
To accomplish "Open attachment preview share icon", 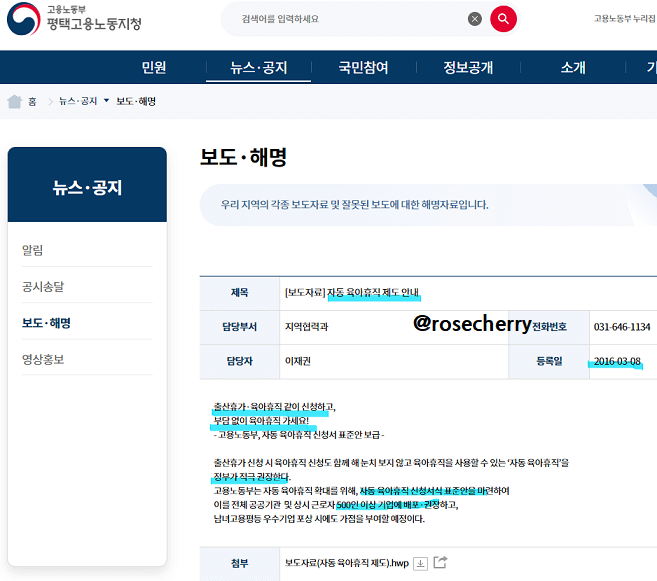I will [x=440, y=562].
